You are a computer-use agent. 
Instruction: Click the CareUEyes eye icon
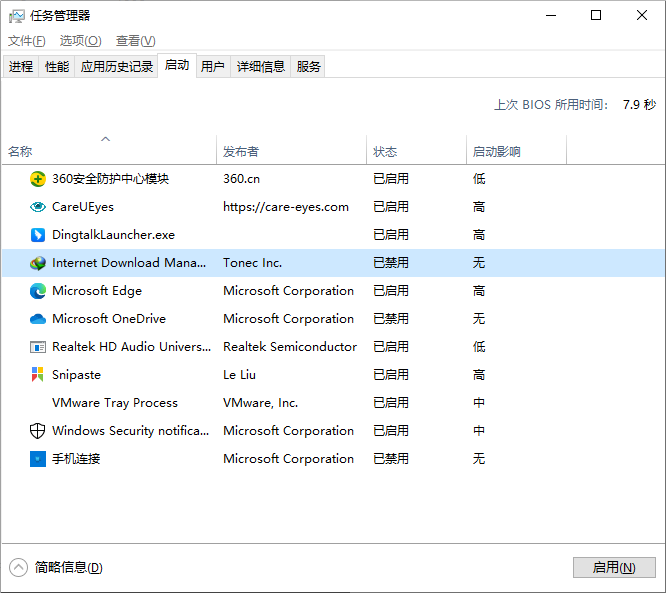pos(38,207)
